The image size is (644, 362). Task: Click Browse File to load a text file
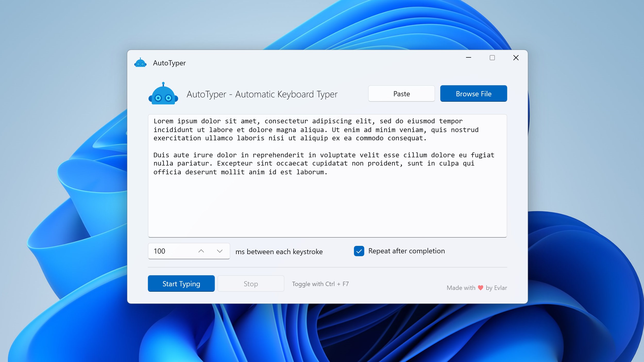[x=473, y=93]
